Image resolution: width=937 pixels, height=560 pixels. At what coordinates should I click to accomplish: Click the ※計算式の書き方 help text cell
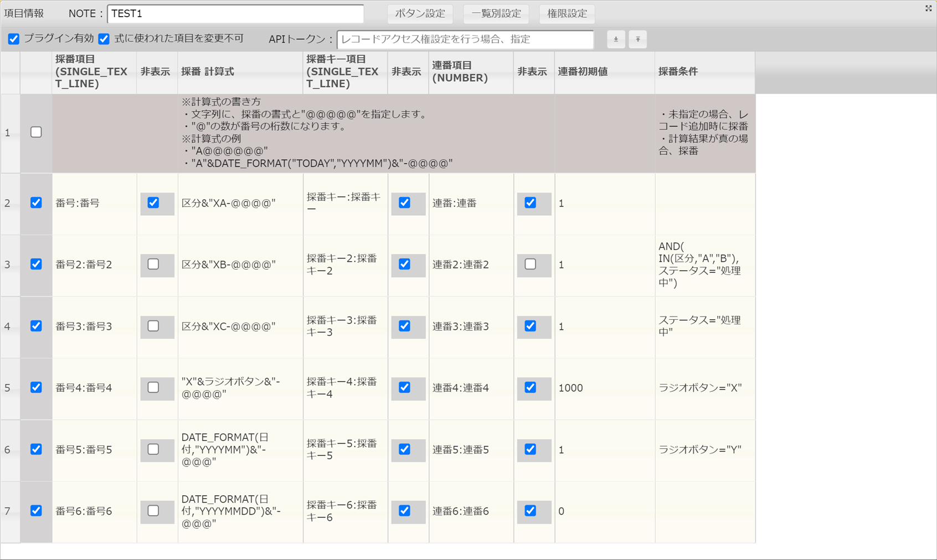[x=366, y=133]
